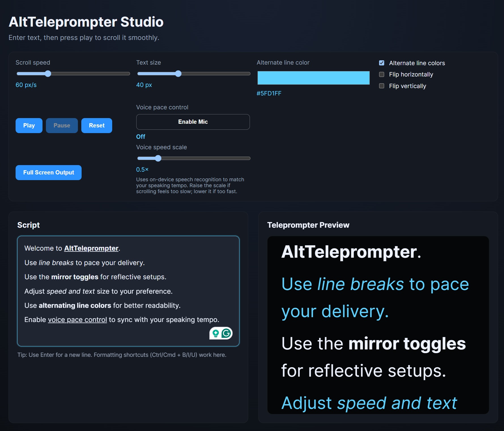504x431 pixels.
Task: Click the AltTeleprompter Studio title
Action: (86, 22)
